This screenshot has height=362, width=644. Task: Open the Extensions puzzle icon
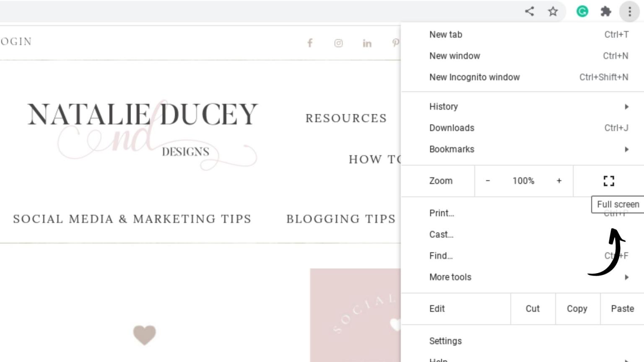(x=606, y=11)
